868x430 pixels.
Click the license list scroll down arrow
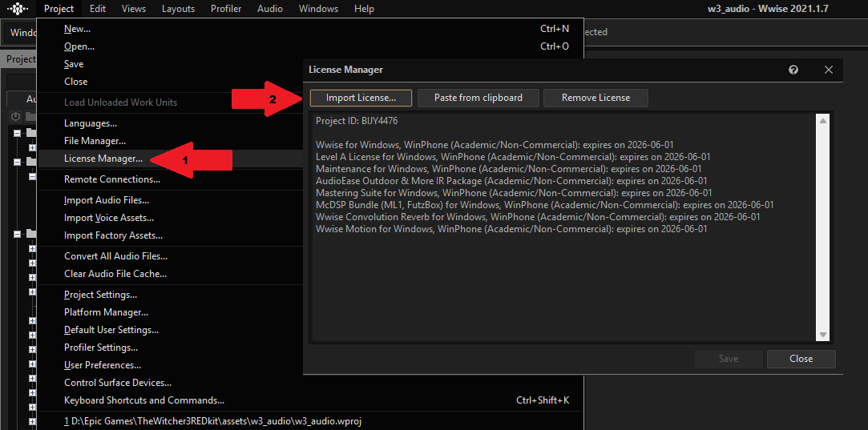(822, 334)
